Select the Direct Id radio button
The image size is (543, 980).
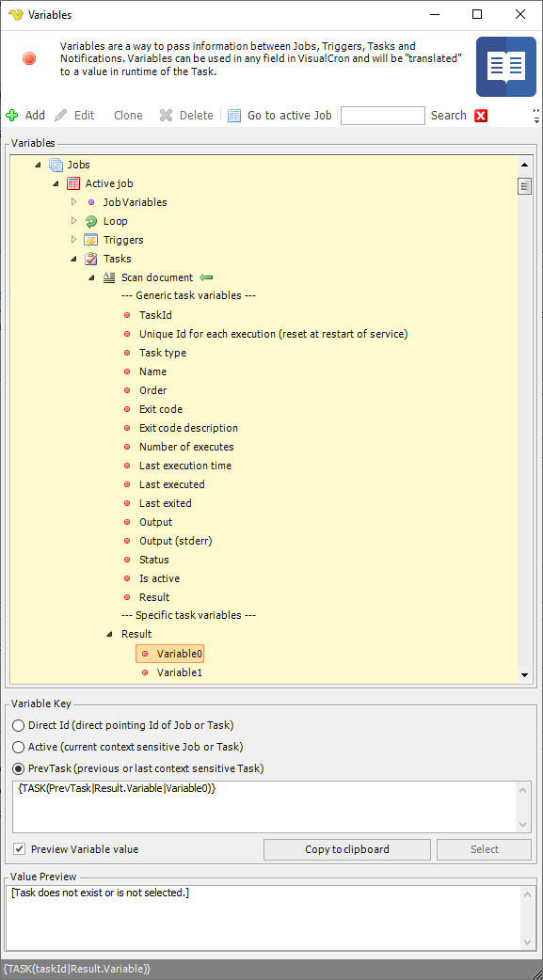[19, 726]
